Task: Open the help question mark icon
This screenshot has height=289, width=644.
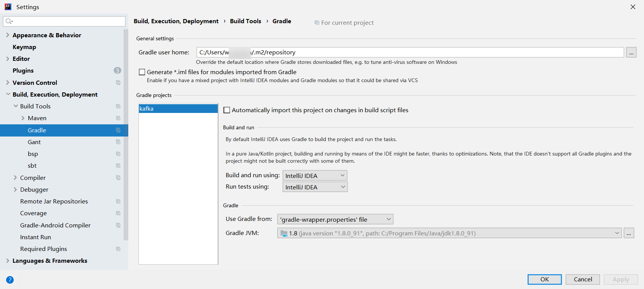Action: [10, 280]
